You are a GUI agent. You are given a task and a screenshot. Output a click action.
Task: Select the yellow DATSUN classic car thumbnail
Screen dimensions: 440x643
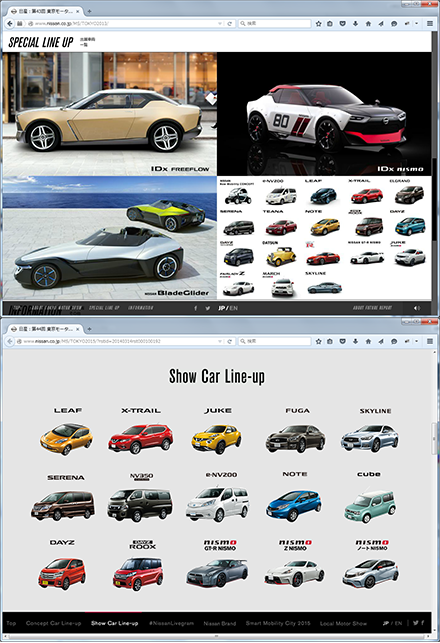[280, 254]
